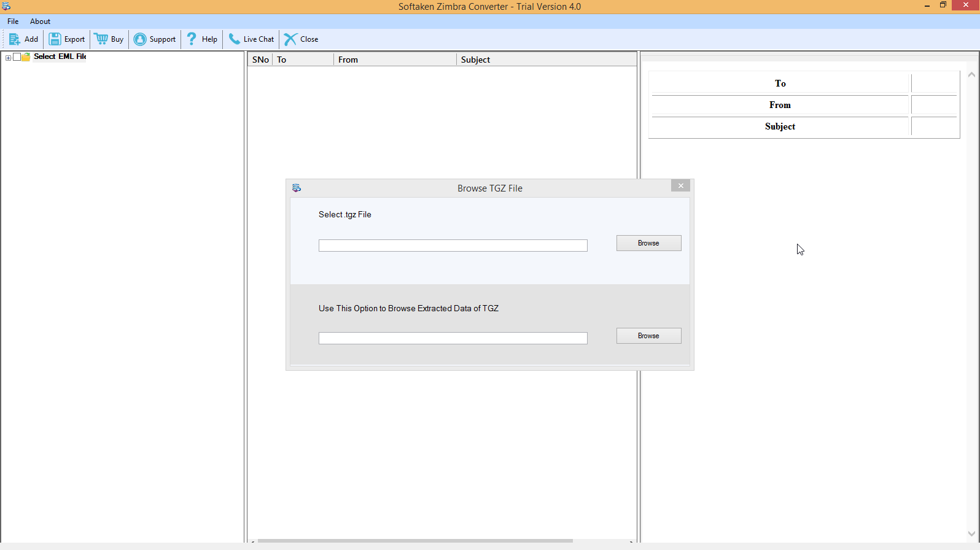The image size is (980, 550).
Task: Check the Select EML File checkbox
Action: click(x=17, y=56)
